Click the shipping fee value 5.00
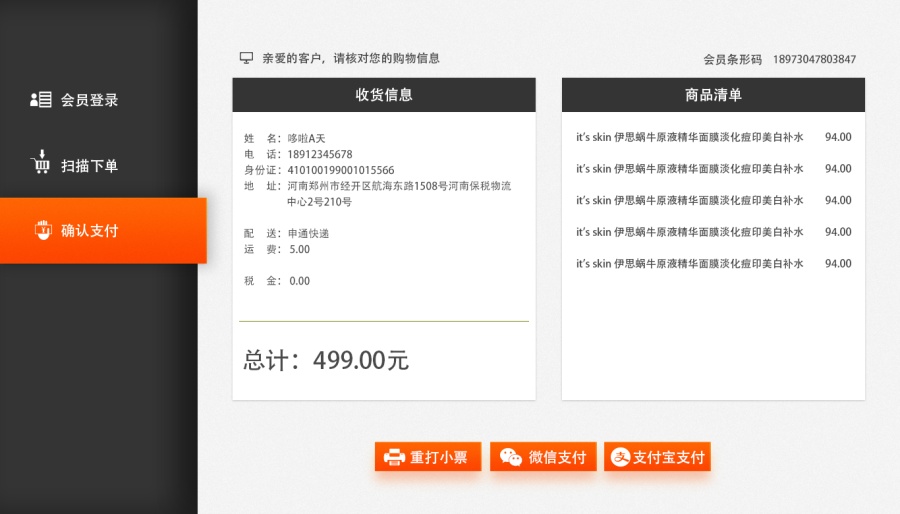This screenshot has width=900, height=514. 300,250
